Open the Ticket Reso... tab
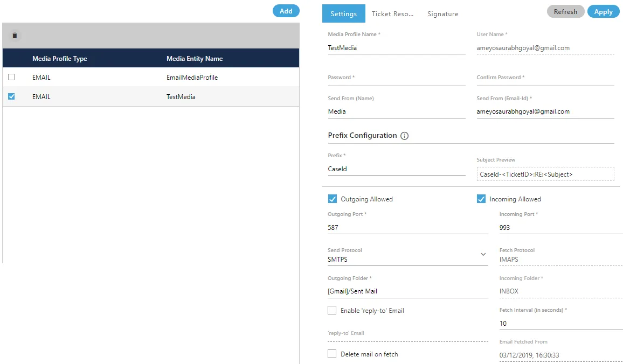The width and height of the screenshot is (623, 364). [392, 14]
